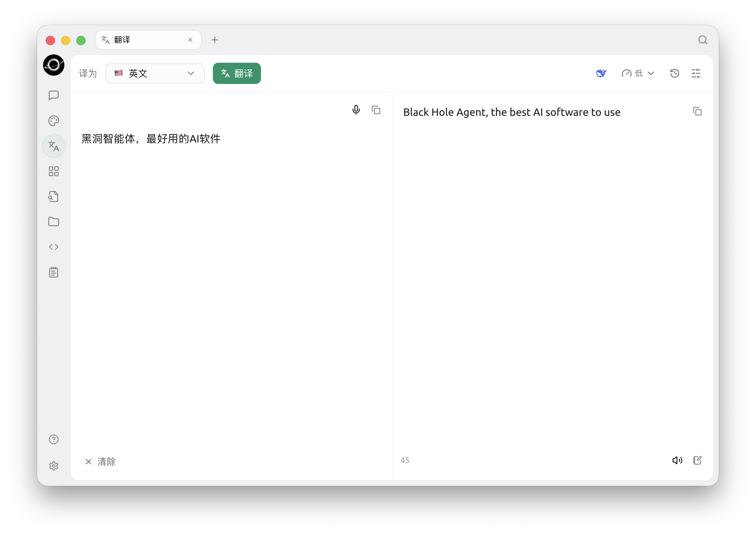
Task: Click the green 翻译 button
Action: click(237, 73)
